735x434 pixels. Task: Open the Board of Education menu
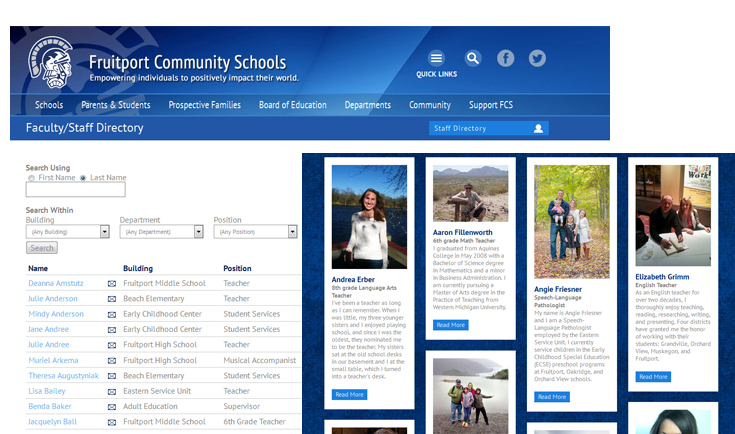[x=292, y=105]
